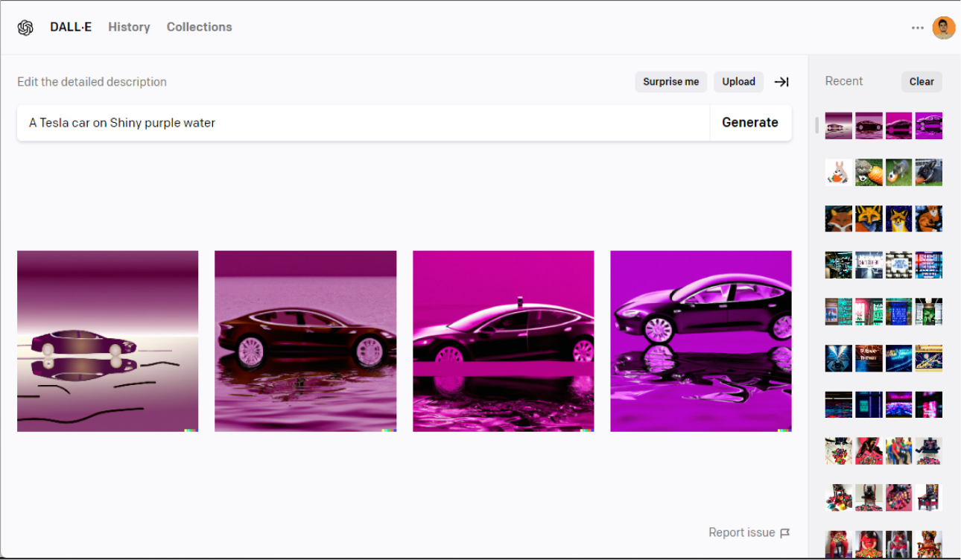Collapse the Recent sidebar with the arrow icon
The image size is (961, 560).
pos(781,82)
